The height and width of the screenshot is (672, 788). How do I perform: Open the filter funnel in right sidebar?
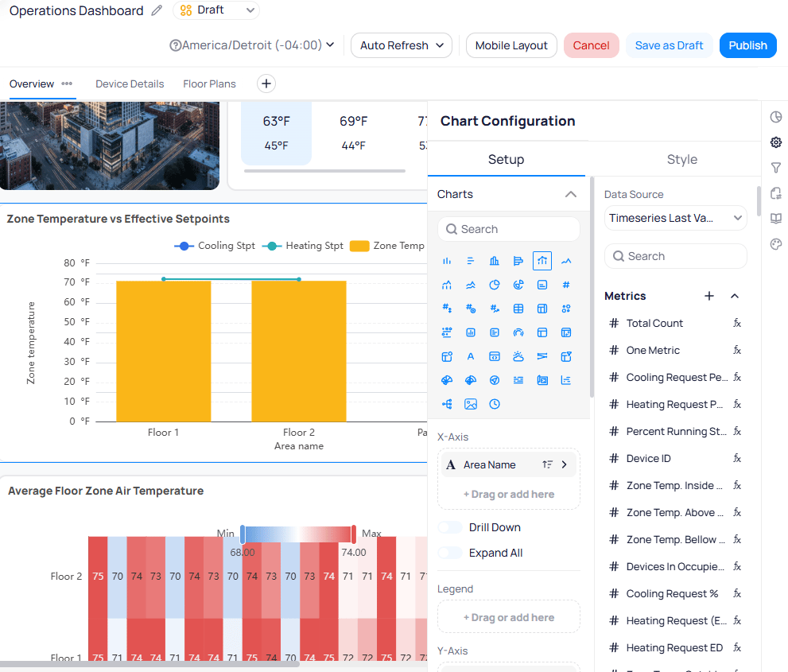pos(776,168)
